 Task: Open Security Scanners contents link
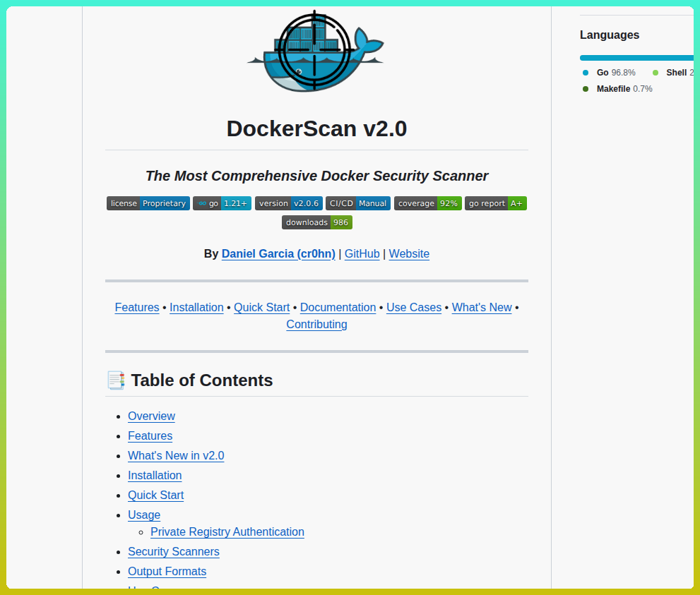[174, 552]
